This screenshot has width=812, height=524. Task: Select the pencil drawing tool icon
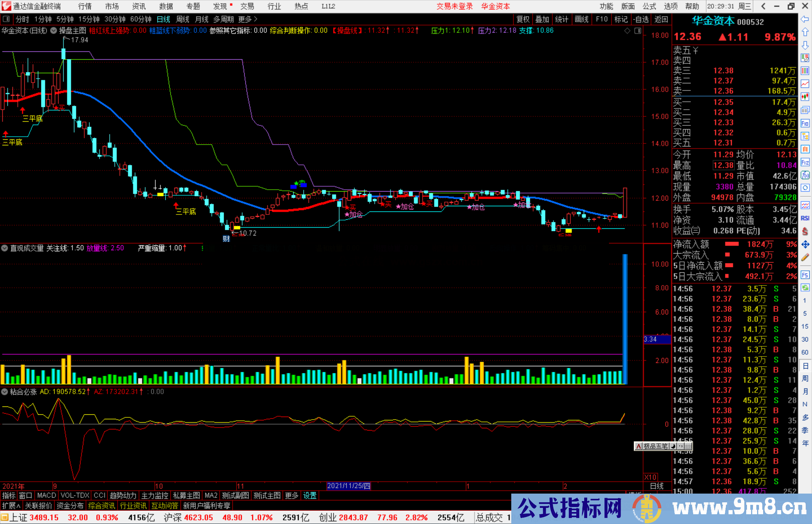pyautogui.click(x=805, y=258)
